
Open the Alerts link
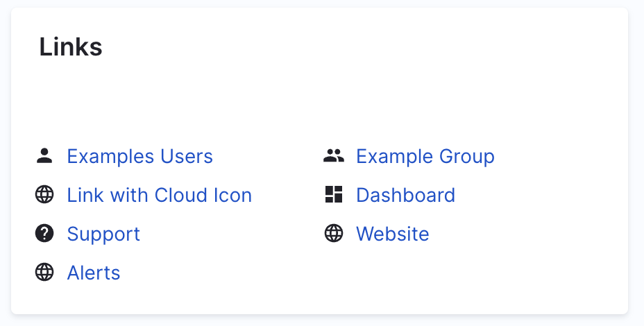coord(94,273)
